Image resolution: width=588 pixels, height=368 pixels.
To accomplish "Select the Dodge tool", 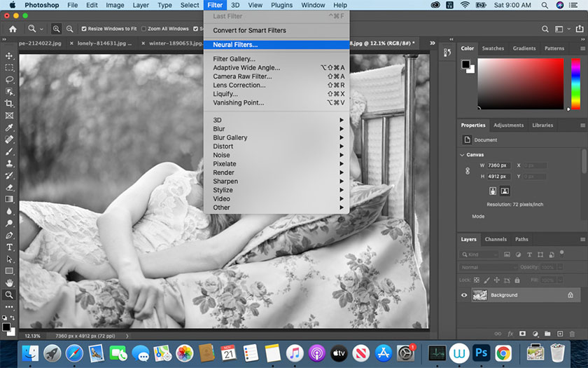I will point(9,224).
